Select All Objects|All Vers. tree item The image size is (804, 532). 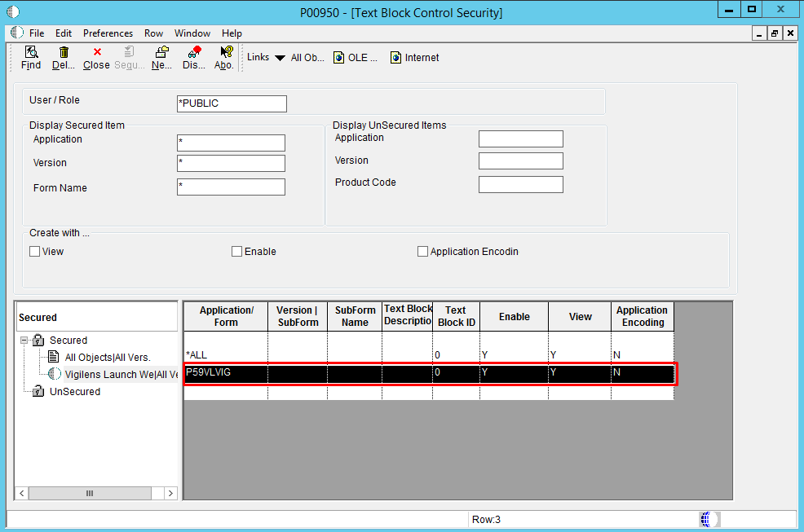108,358
